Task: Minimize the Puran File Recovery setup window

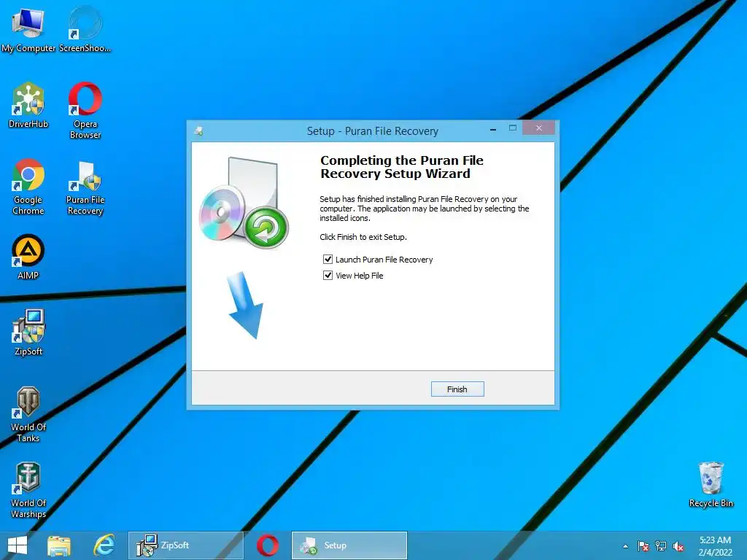Action: tap(493, 129)
